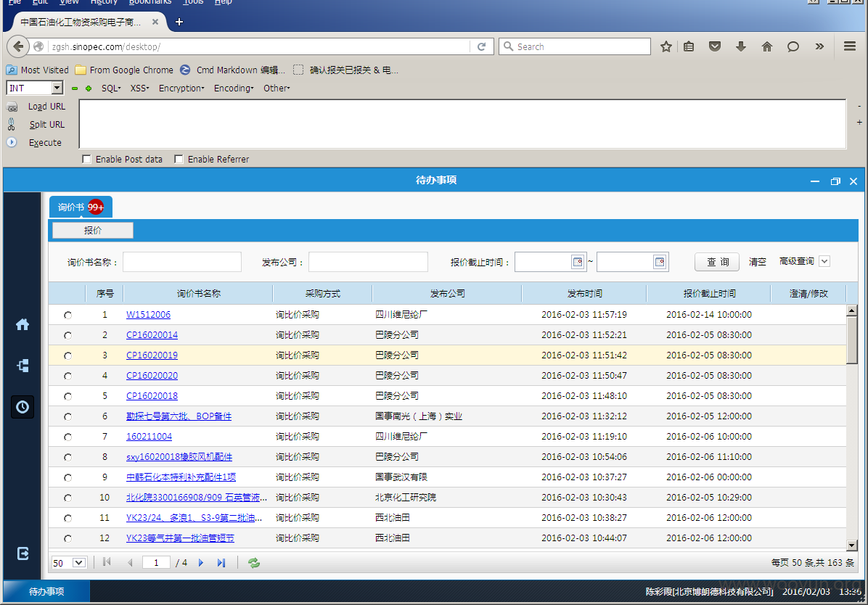Screen dimensions: 868x605
Task: Open the start date calendar picker icon
Action: tap(578, 262)
